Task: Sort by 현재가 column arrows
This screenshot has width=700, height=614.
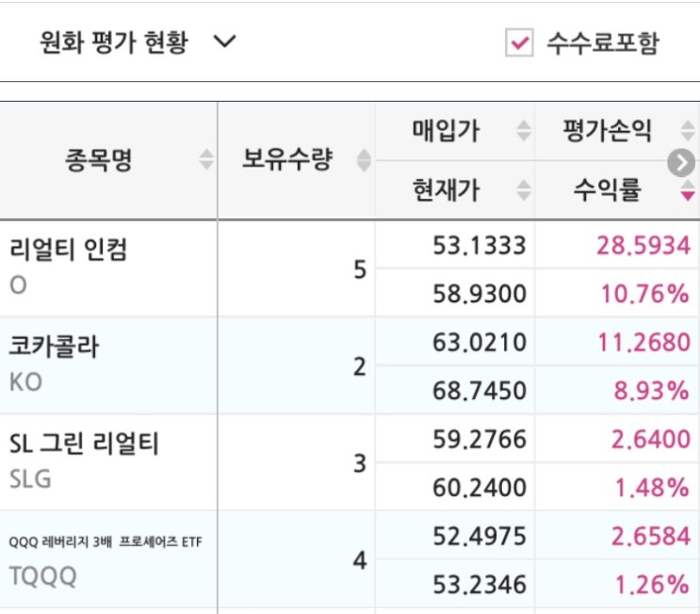Action: [x=524, y=191]
